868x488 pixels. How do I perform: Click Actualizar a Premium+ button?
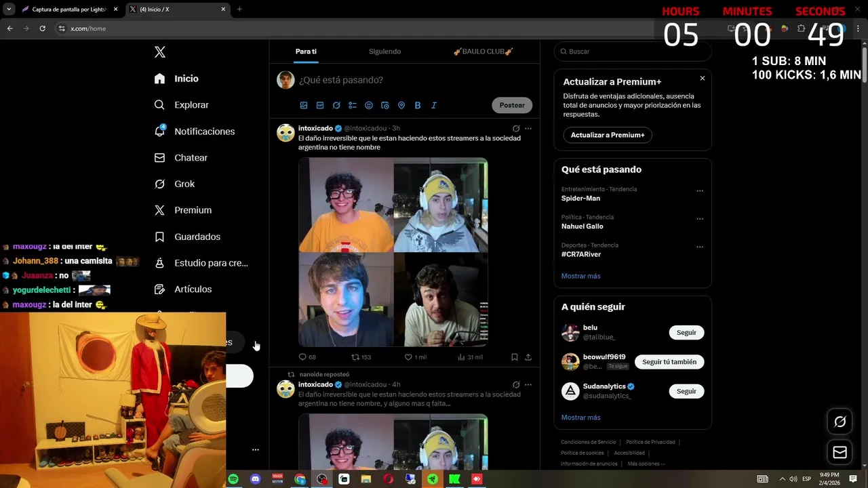pos(608,135)
